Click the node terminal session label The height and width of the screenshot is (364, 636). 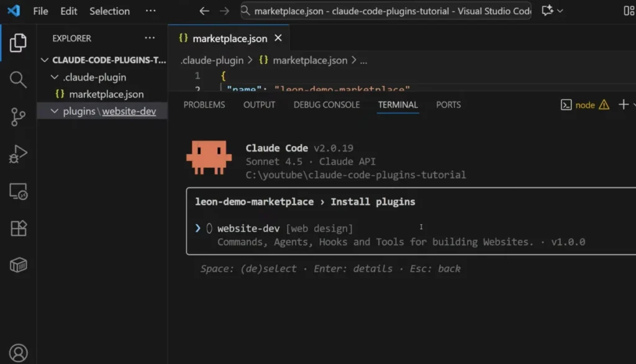(x=584, y=105)
